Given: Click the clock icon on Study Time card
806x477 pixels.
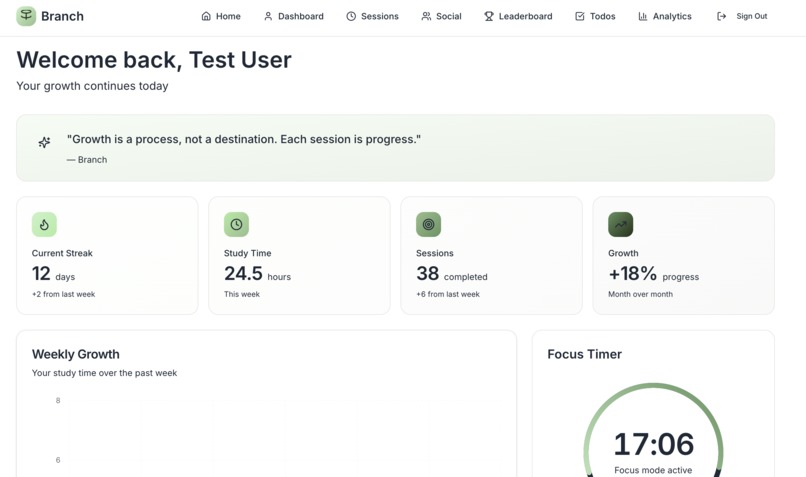Looking at the screenshot, I should click(236, 225).
